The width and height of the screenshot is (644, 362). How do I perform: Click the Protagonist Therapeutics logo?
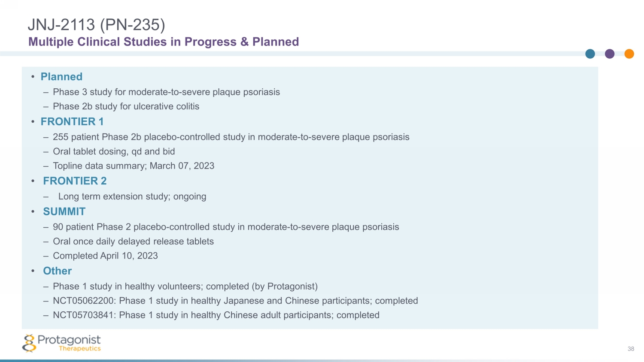(61, 343)
